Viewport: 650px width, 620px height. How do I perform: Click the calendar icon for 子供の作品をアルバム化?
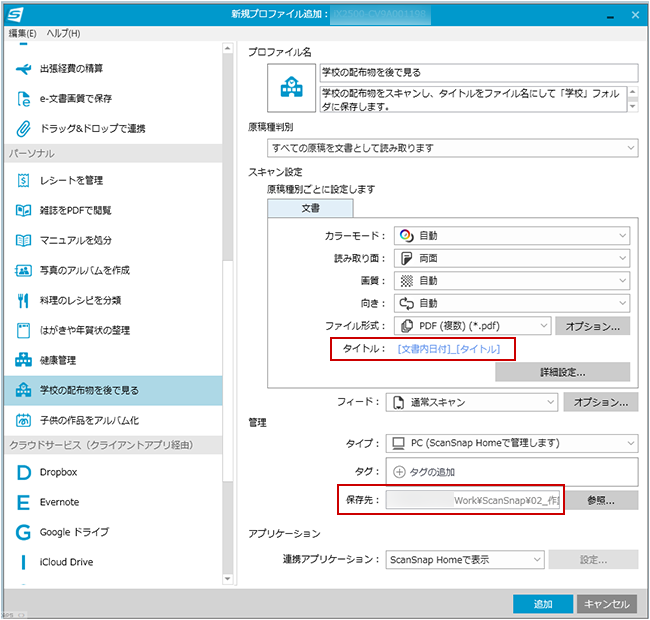[23, 420]
